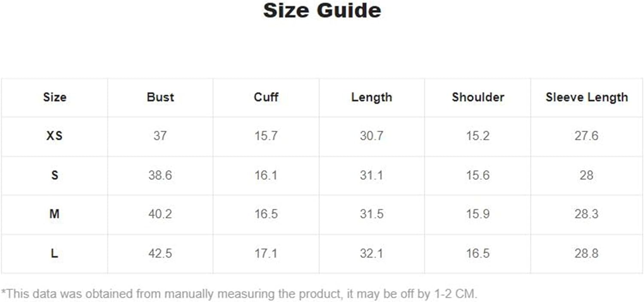Click the XS bust value 37
Viewport: 644px width, 302px height.
(x=160, y=136)
